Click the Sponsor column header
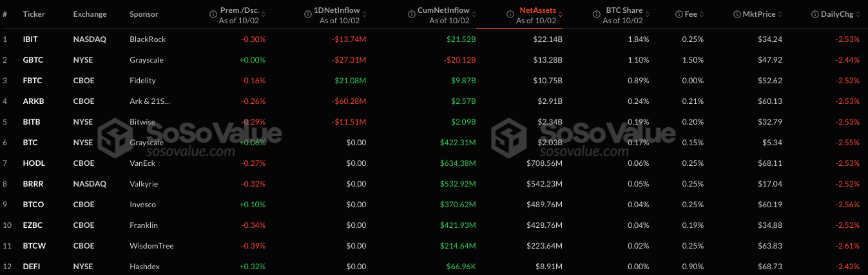868x275 pixels. pos(144,14)
